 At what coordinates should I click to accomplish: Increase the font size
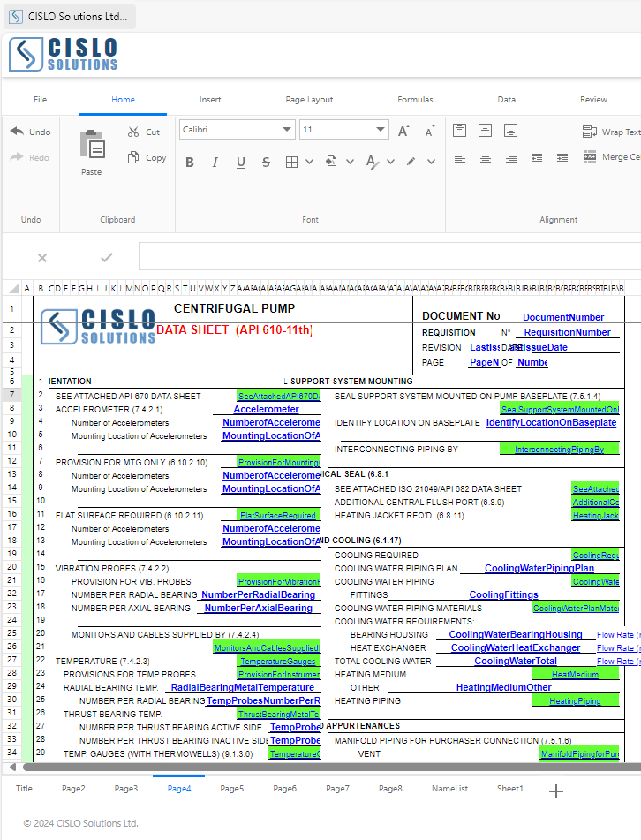(x=403, y=131)
